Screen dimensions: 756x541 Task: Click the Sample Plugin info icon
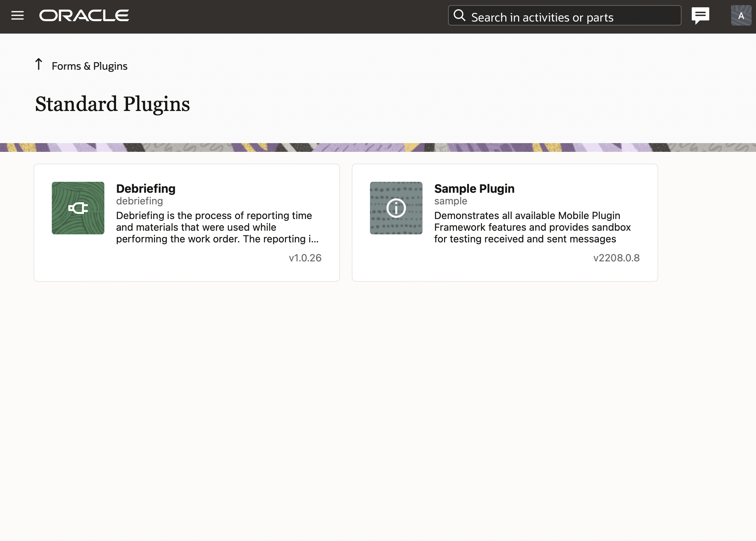[x=396, y=208]
